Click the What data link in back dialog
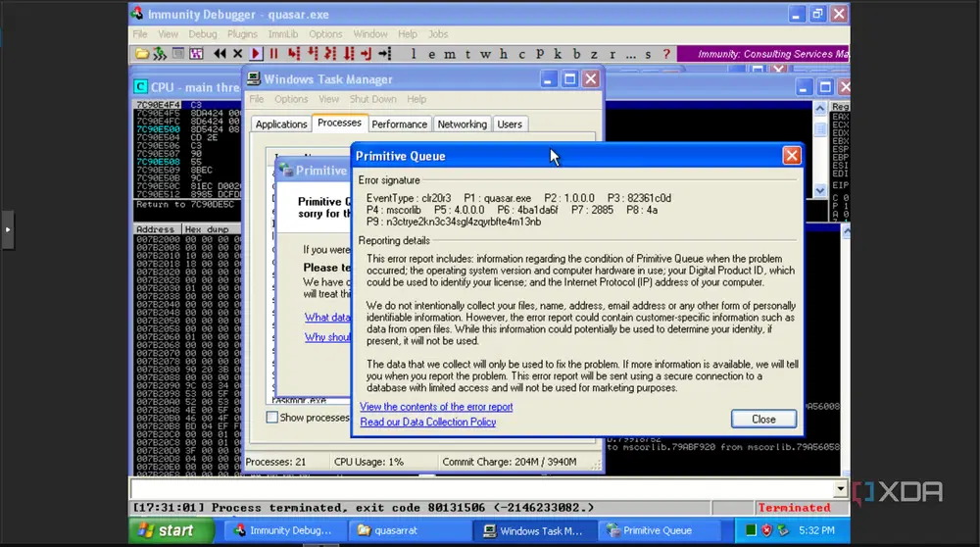The width and height of the screenshot is (980, 547). click(327, 317)
